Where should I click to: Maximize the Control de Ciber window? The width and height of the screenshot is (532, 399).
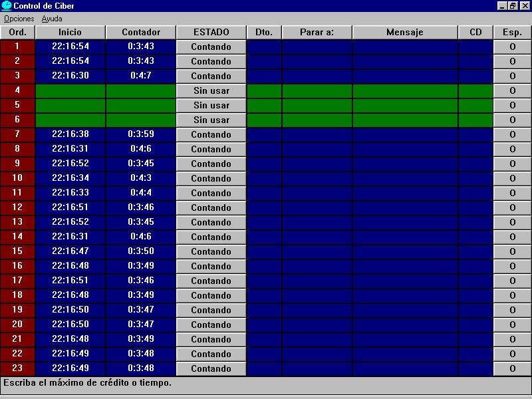513,6
